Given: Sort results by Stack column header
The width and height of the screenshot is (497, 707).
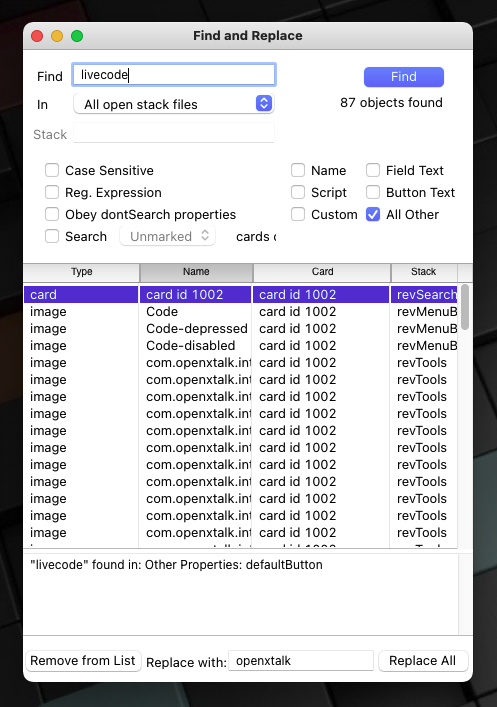Looking at the screenshot, I should (x=424, y=272).
